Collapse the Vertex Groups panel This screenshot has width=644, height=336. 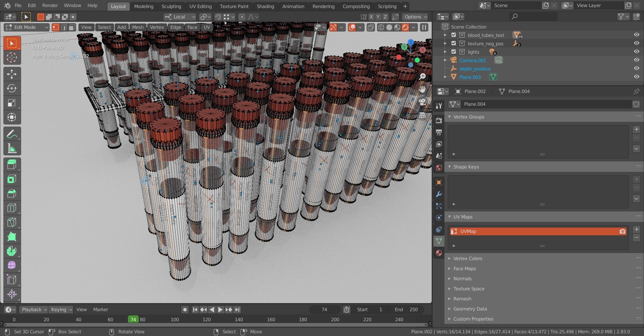[449, 116]
